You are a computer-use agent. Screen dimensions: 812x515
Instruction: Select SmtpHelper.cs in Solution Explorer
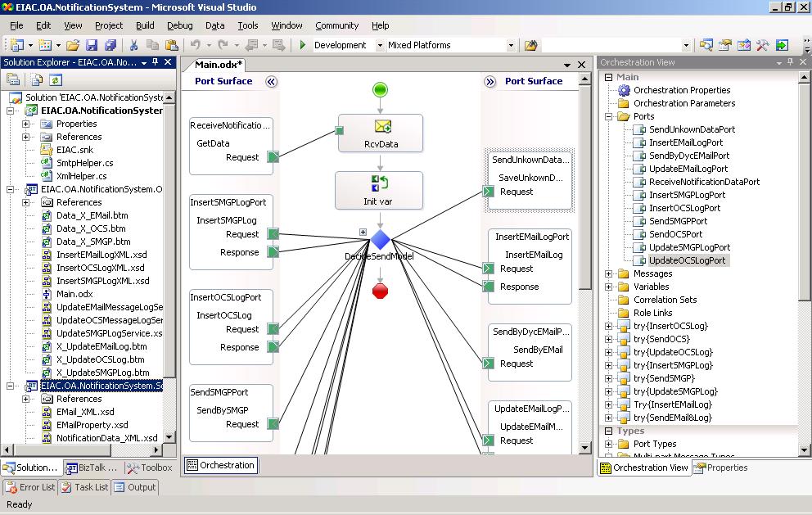[x=84, y=163]
